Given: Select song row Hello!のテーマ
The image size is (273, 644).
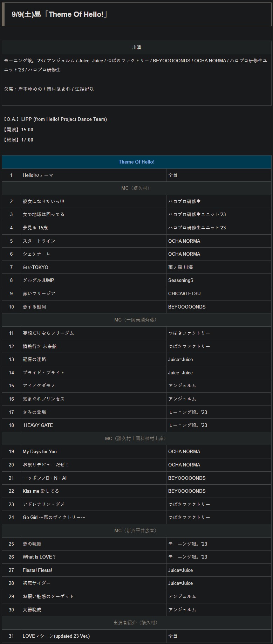Looking at the screenshot, I should [x=137, y=175].
